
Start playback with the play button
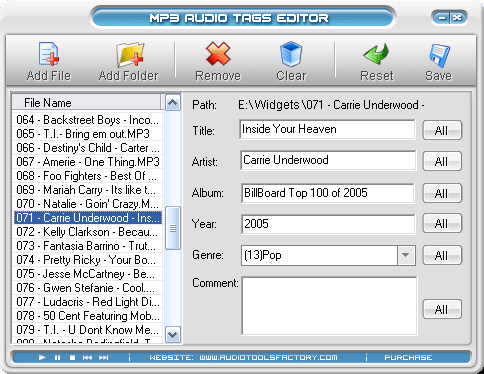click(42, 357)
